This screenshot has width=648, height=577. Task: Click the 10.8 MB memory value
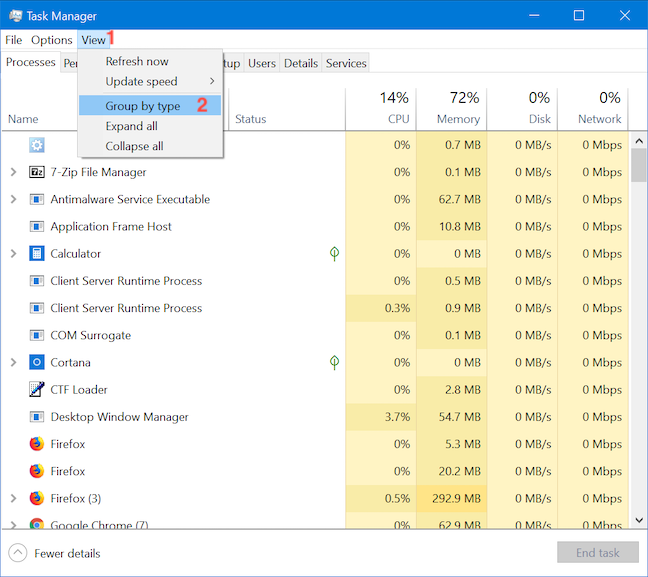pyautogui.click(x=460, y=227)
